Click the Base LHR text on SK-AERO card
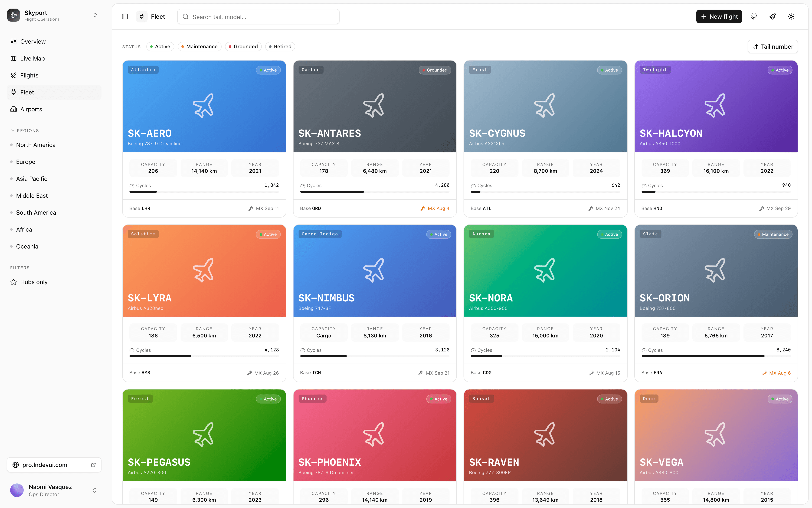This screenshot has height=508, width=812. [140, 208]
